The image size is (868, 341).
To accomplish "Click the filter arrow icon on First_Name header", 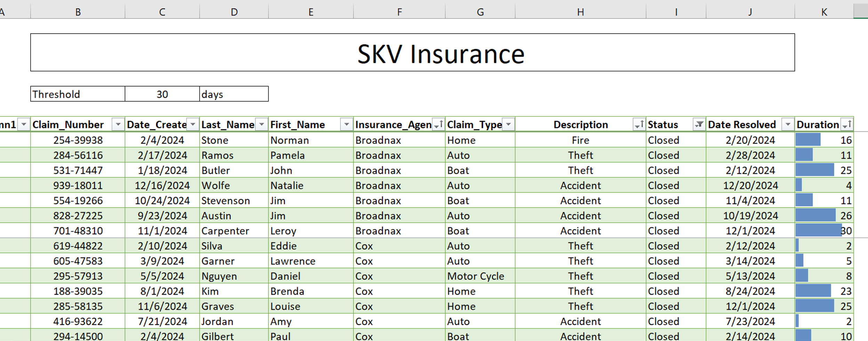I will [347, 124].
